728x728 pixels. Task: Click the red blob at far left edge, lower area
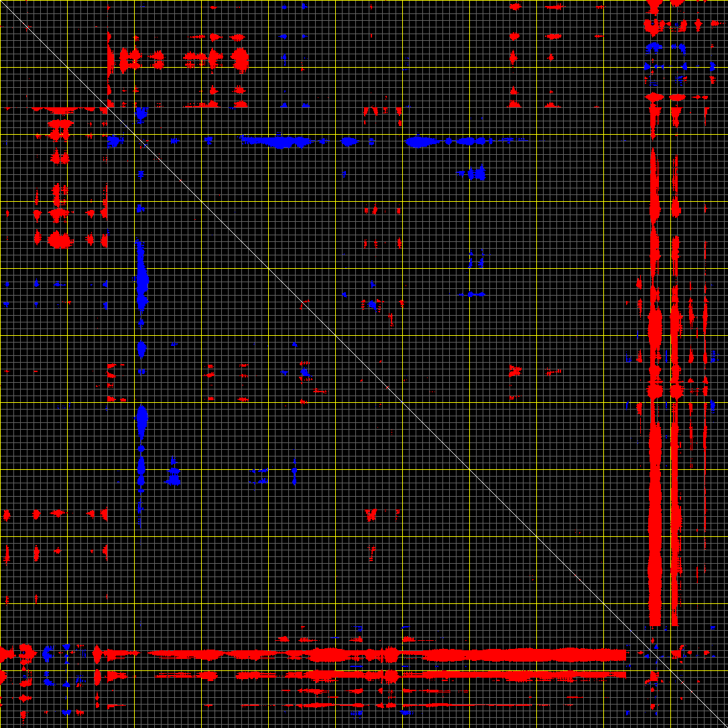click(7, 515)
